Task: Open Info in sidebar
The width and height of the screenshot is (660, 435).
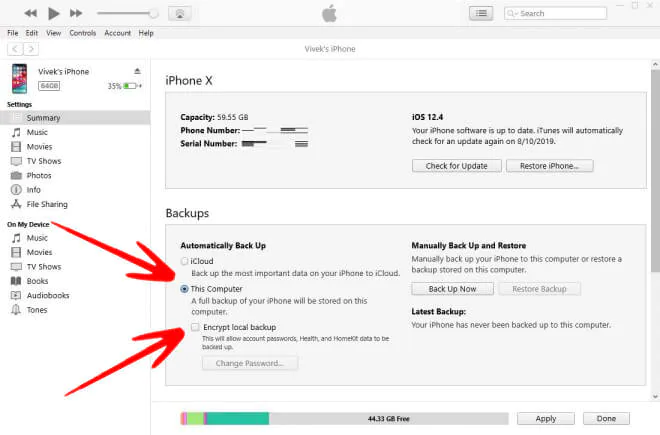Action: pyautogui.click(x=34, y=189)
